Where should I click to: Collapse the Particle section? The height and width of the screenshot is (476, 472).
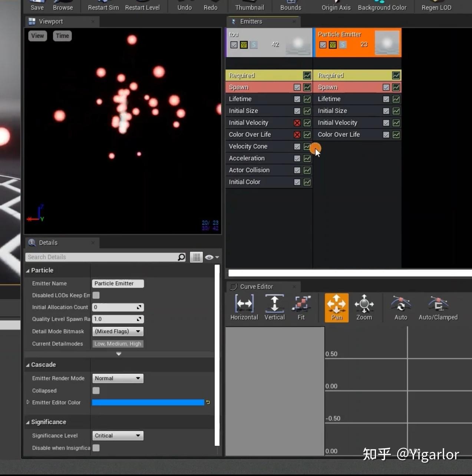[x=27, y=271]
